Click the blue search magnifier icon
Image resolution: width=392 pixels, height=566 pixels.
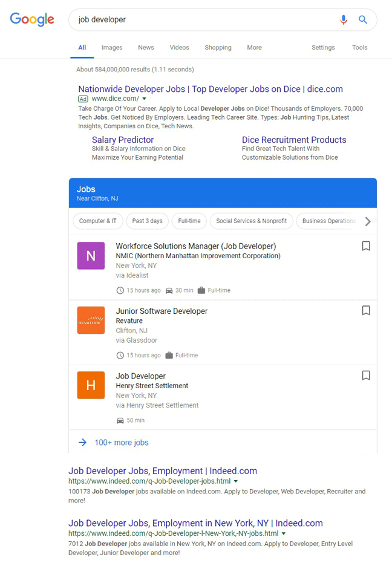(x=363, y=19)
